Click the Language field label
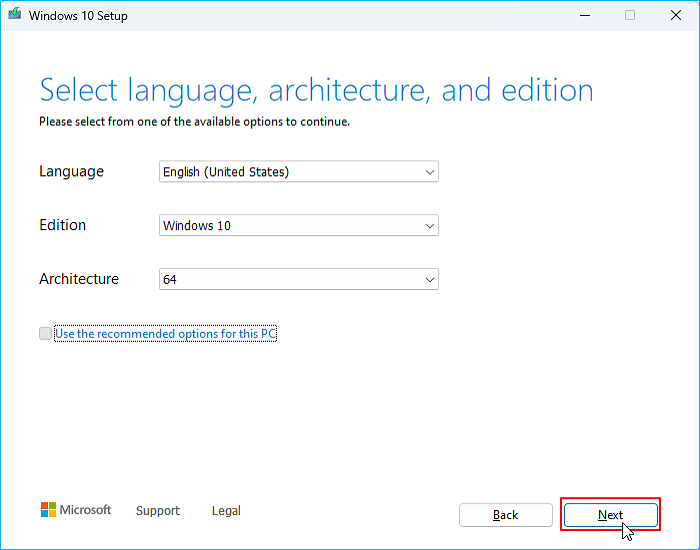Viewport: 700px width, 550px height. pos(71,172)
